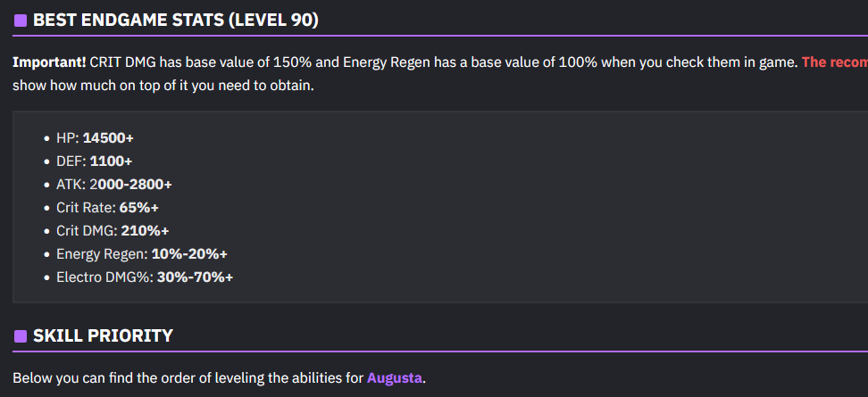Viewport: 868px width, 397px height.
Task: Select the DEF: 1100+ stat line
Action: click(94, 161)
